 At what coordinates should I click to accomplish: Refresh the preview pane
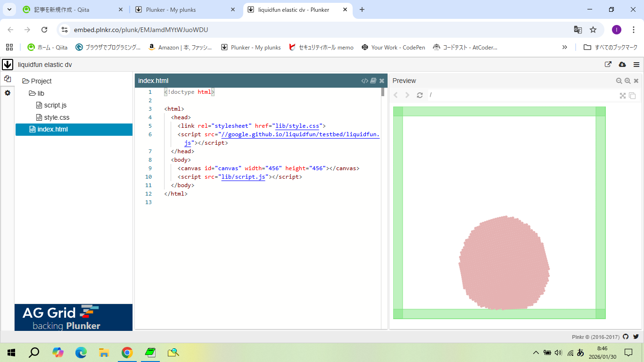(420, 95)
